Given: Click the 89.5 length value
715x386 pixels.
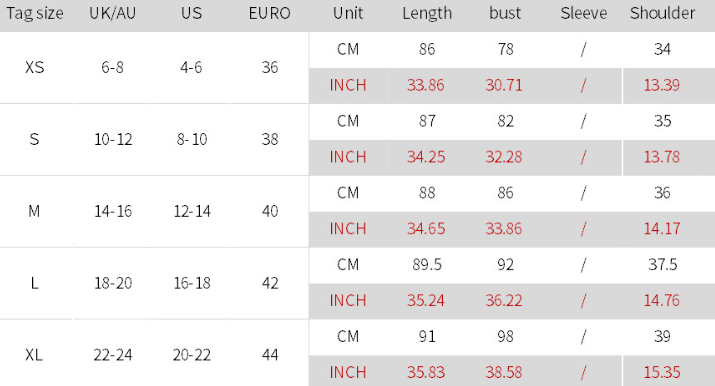Looking at the screenshot, I should click(427, 264).
